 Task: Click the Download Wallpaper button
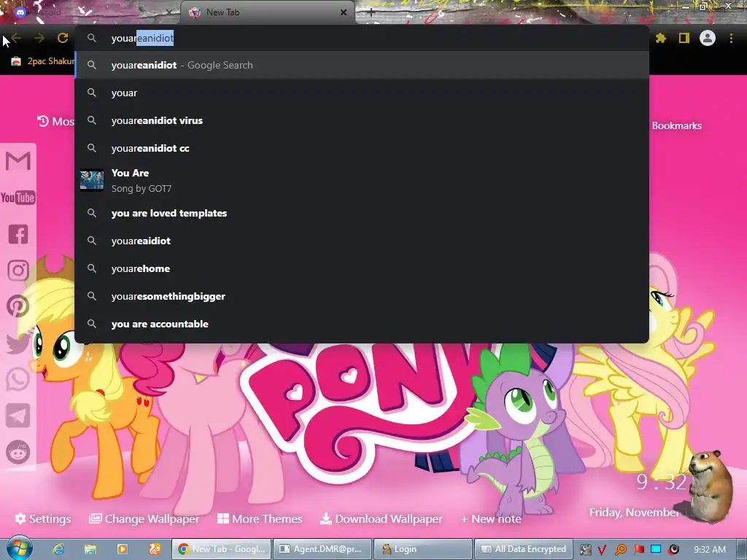(381, 518)
